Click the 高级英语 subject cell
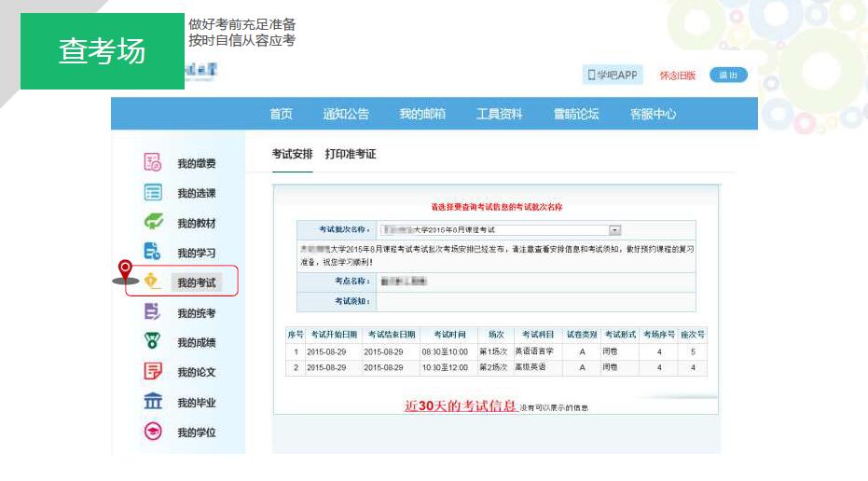This screenshot has height=481, width=868. pos(530,367)
